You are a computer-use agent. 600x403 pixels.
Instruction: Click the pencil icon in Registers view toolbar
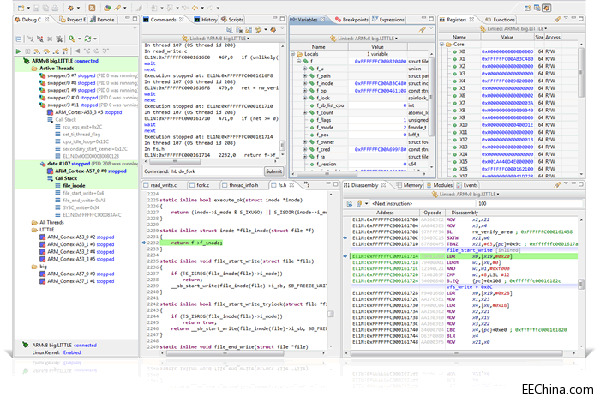tap(558, 19)
